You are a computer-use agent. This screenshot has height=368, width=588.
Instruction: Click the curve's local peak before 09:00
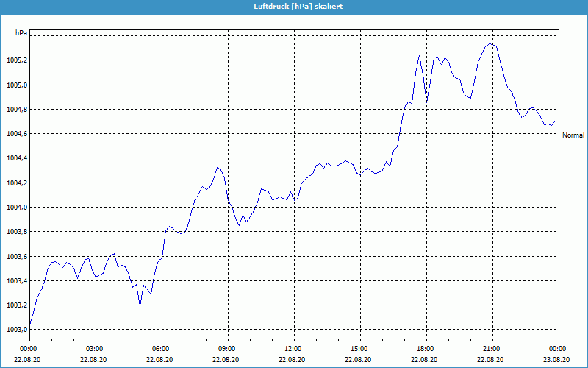pyautogui.click(x=217, y=168)
